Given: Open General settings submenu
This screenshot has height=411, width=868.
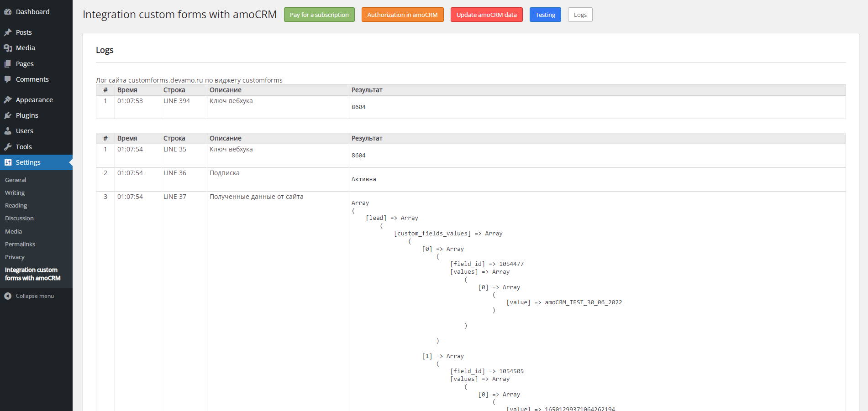Looking at the screenshot, I should (16, 180).
